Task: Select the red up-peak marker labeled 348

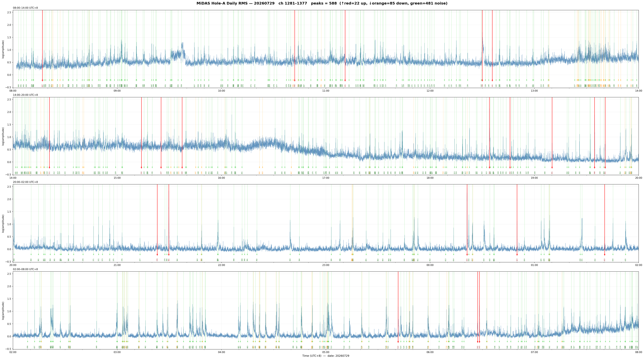Action: [x=595, y=167]
